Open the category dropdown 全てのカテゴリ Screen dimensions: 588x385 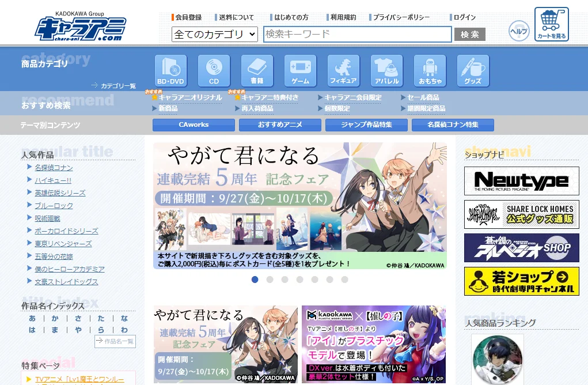[x=214, y=34]
